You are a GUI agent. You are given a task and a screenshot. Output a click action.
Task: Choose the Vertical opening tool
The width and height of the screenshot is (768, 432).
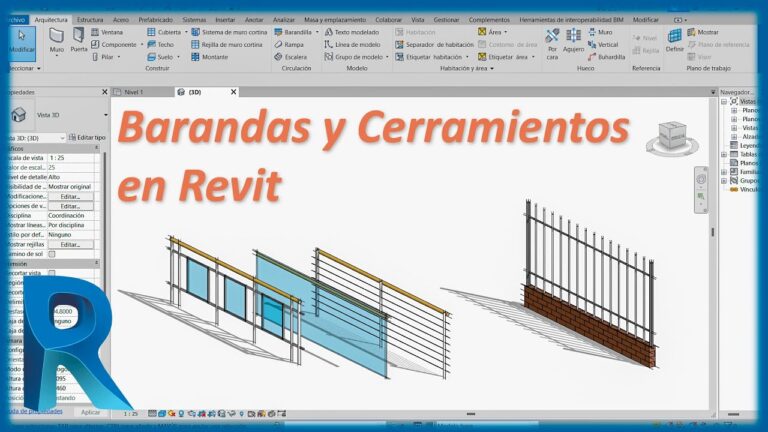pyautogui.click(x=603, y=45)
